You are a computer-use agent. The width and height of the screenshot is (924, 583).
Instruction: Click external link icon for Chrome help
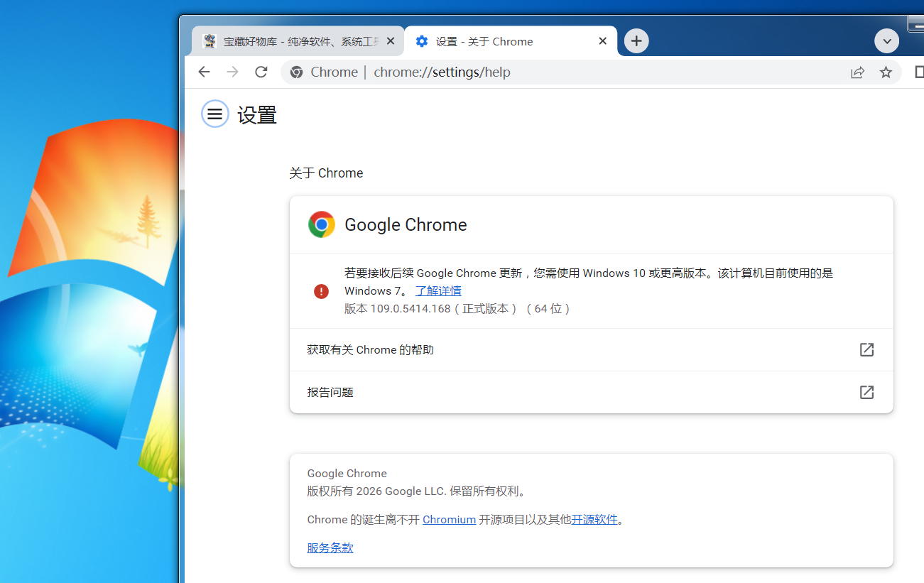[x=866, y=349]
